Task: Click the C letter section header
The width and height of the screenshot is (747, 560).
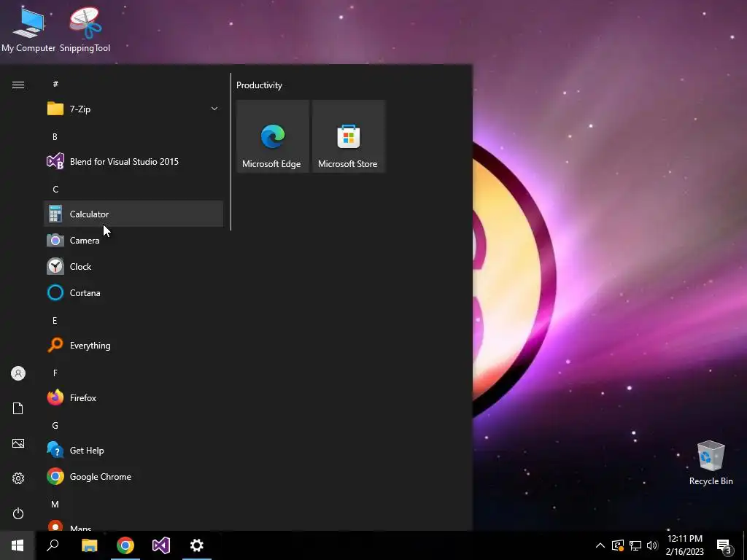Action: [x=55, y=189]
